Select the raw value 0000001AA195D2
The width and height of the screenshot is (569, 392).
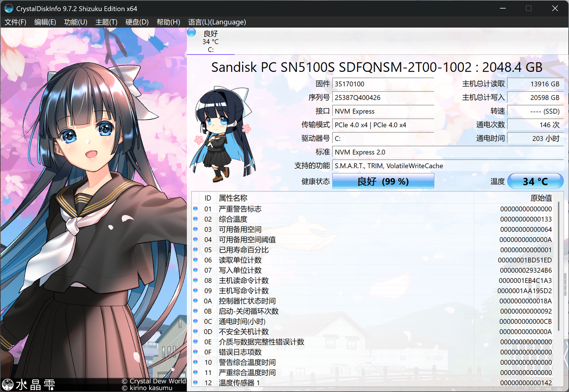[x=525, y=291]
